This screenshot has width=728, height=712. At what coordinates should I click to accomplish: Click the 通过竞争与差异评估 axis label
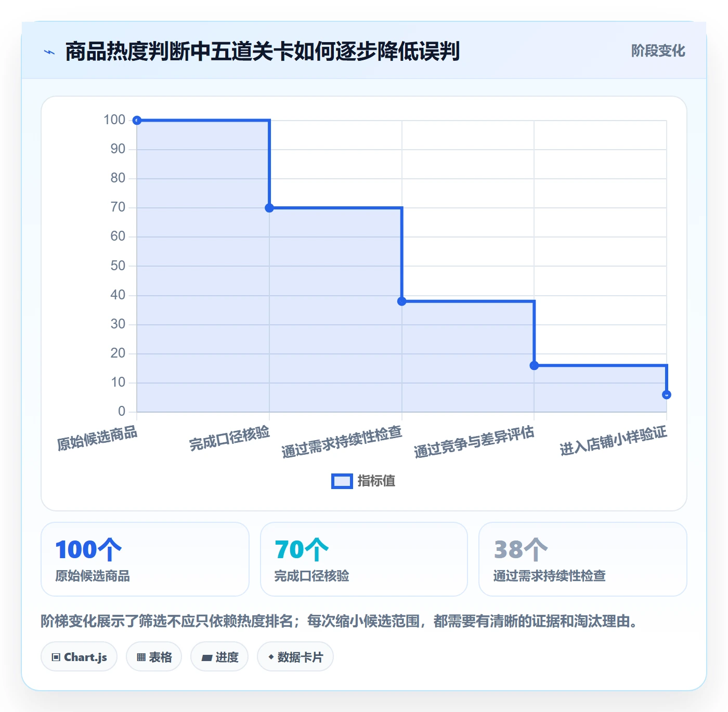tap(474, 442)
